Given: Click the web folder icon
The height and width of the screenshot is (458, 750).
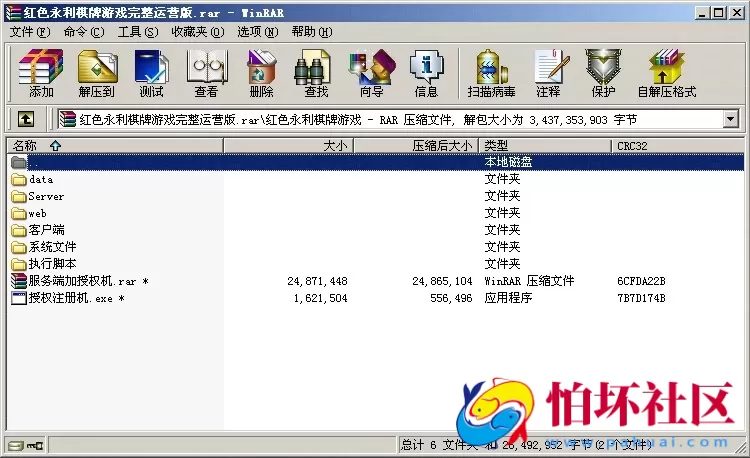Looking at the screenshot, I should [19, 213].
